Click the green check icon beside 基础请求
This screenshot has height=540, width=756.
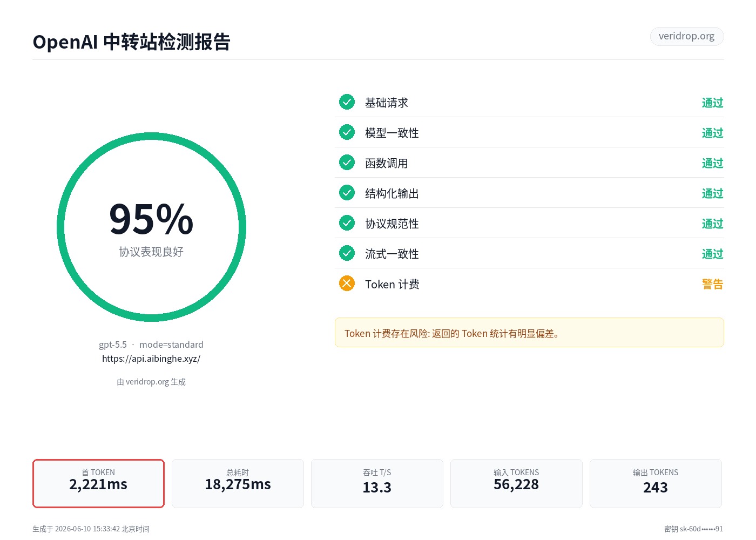tap(347, 102)
